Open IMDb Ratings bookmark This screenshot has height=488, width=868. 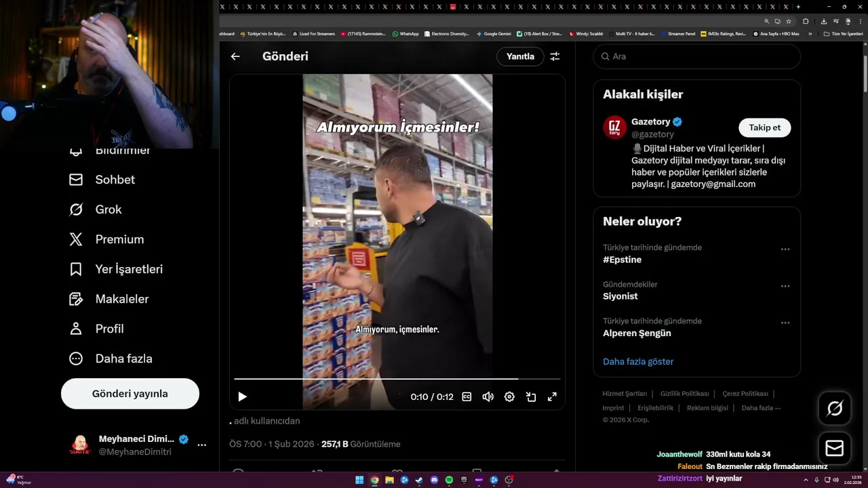[723, 33]
